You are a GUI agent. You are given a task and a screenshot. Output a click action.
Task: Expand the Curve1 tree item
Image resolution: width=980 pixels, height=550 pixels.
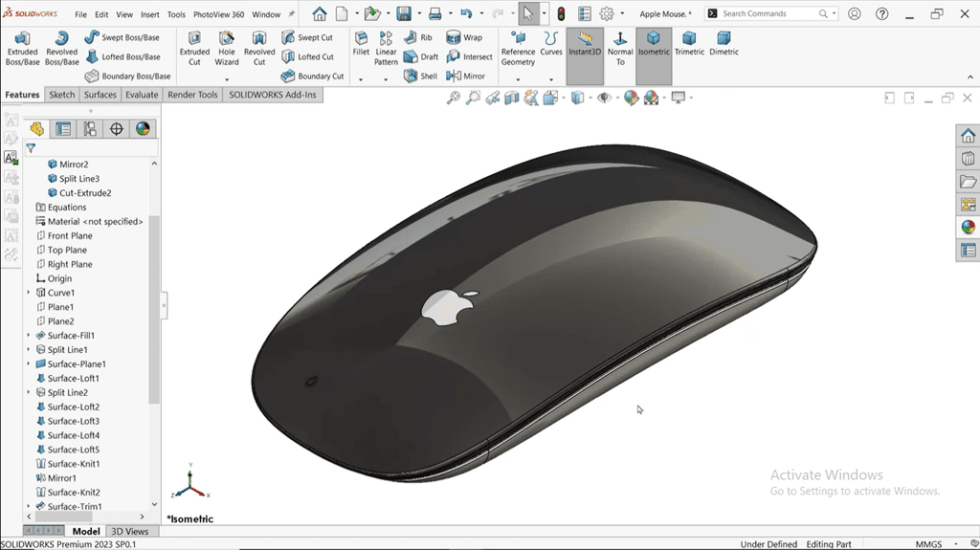[x=28, y=293]
